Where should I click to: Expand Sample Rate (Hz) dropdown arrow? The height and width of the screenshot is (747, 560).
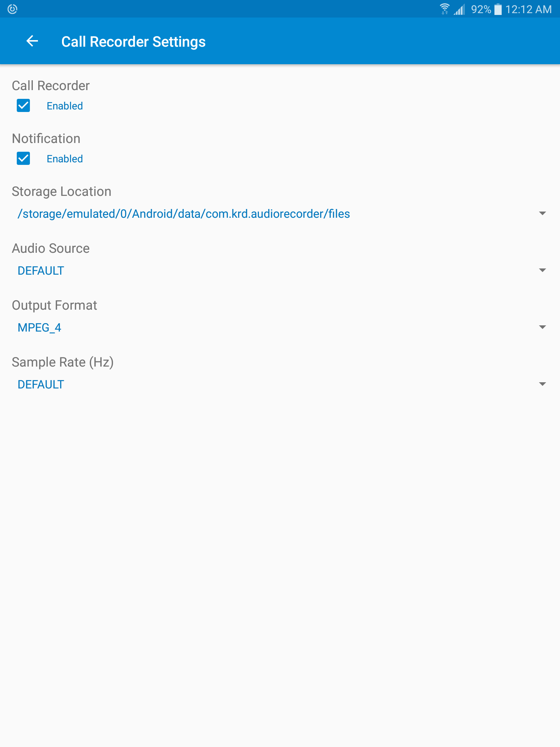542,384
